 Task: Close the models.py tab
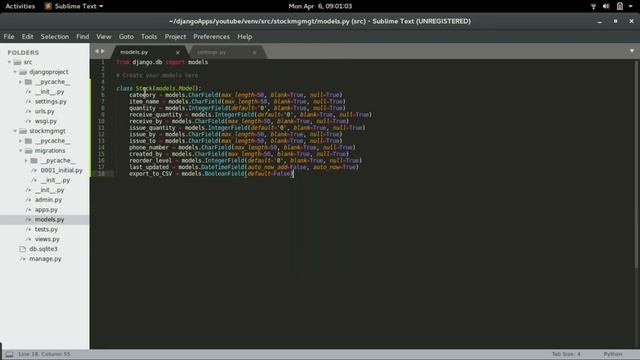pos(178,52)
